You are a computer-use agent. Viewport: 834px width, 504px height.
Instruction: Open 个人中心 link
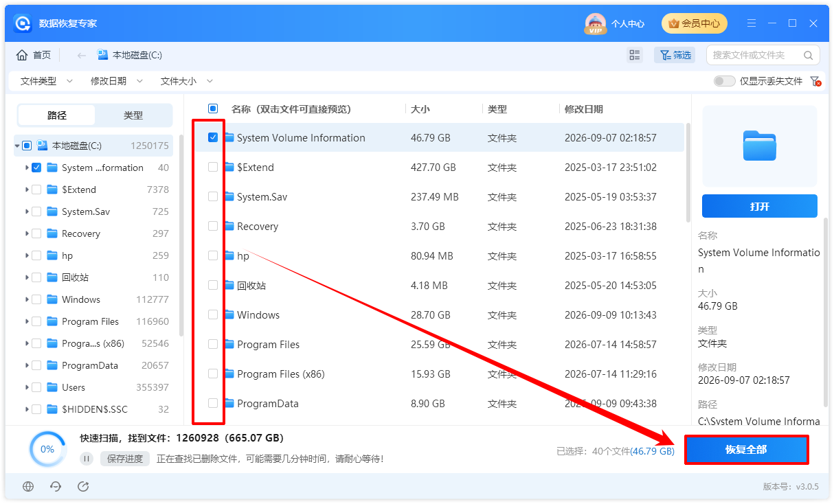tap(628, 23)
